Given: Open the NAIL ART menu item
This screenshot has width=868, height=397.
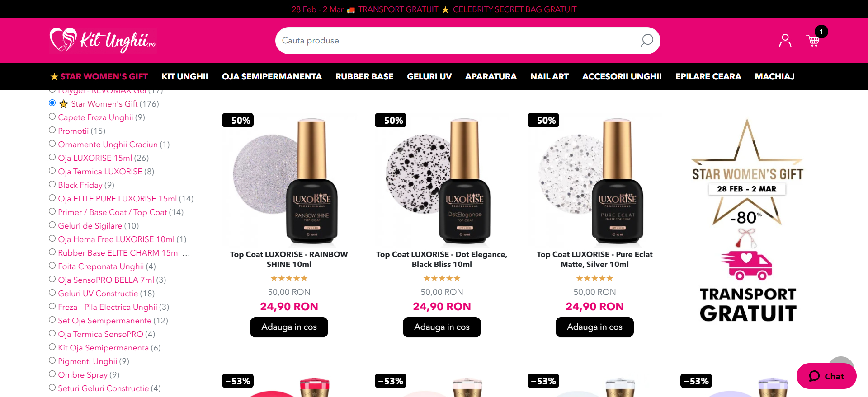Looking at the screenshot, I should 549,77.
